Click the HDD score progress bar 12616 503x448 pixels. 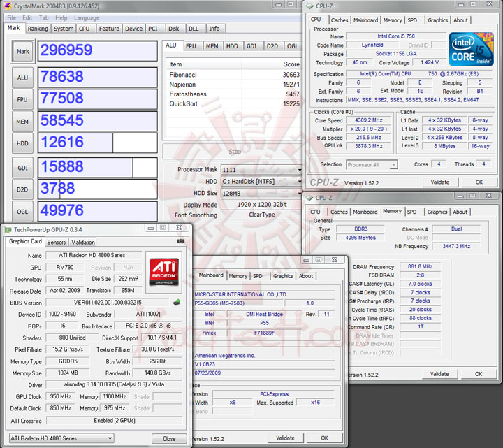98,143
